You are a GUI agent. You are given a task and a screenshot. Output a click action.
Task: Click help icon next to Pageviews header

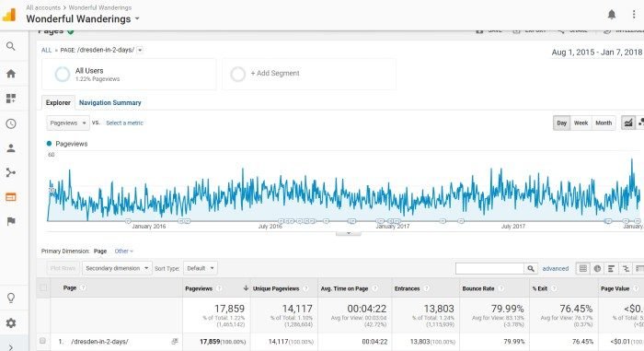(x=219, y=288)
